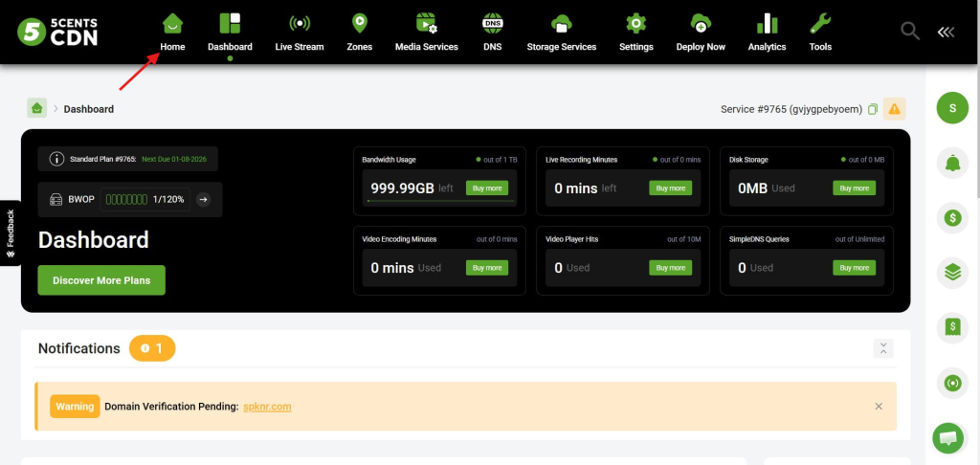The width and height of the screenshot is (980, 465).
Task: Click the live broadcast sidebar icon
Action: click(952, 383)
